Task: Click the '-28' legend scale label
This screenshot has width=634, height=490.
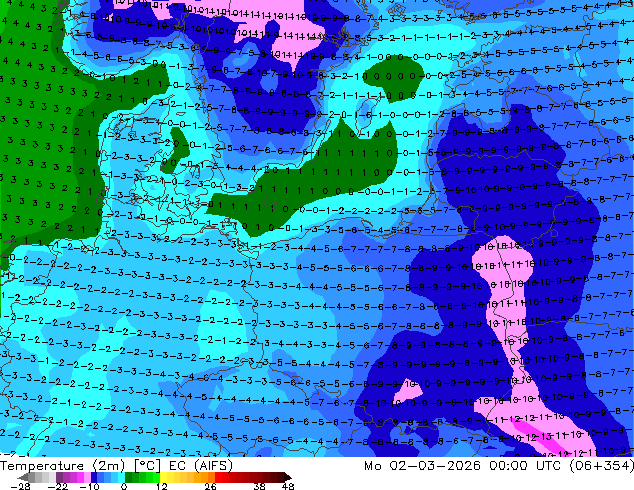Action: click(x=20, y=486)
